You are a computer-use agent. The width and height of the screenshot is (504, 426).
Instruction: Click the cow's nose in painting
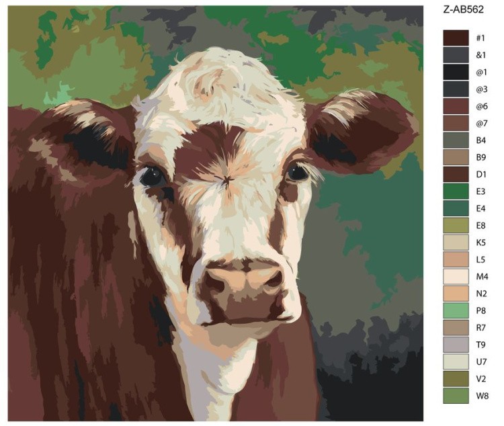click(x=243, y=279)
